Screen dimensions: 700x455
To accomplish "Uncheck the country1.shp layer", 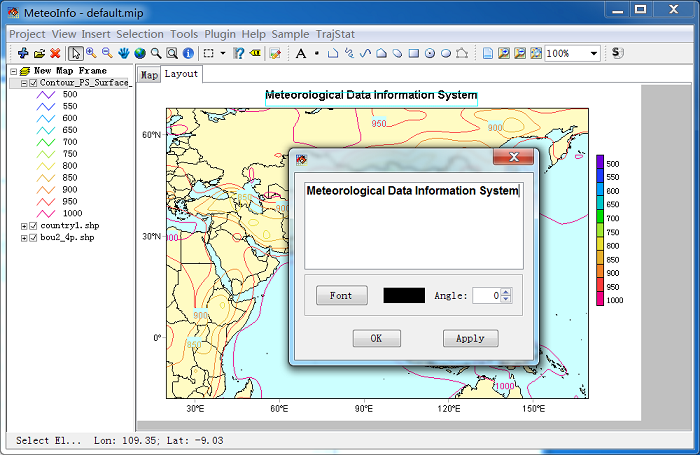I will (34, 226).
